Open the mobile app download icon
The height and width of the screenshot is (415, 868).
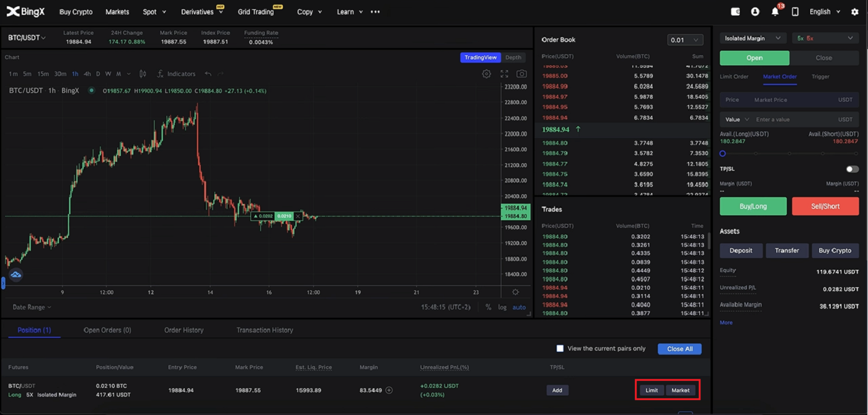click(x=795, y=11)
